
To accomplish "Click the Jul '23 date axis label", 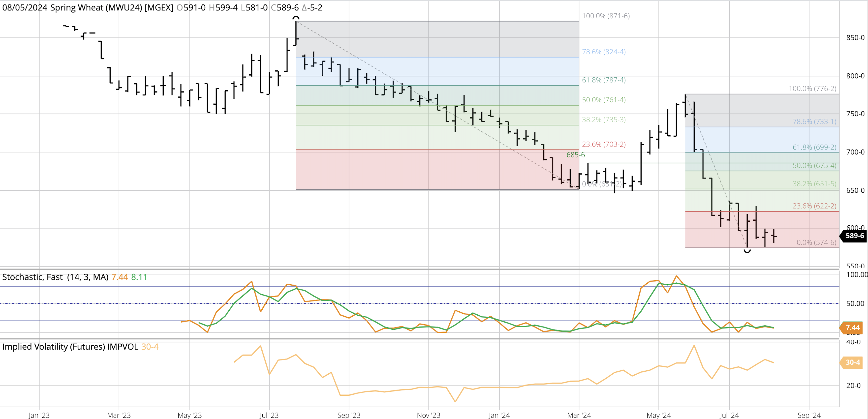I will pos(269,415).
